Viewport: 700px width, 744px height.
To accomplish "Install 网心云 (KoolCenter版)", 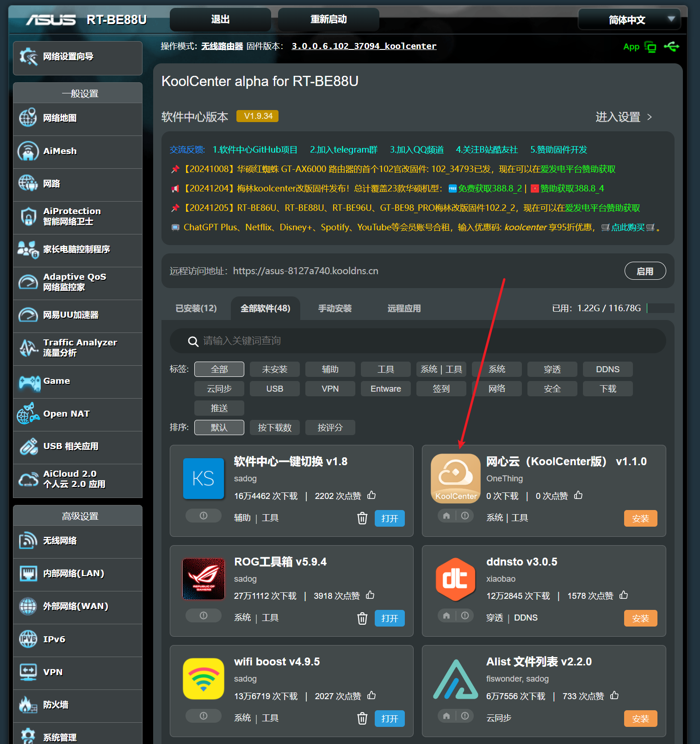I will click(x=640, y=519).
